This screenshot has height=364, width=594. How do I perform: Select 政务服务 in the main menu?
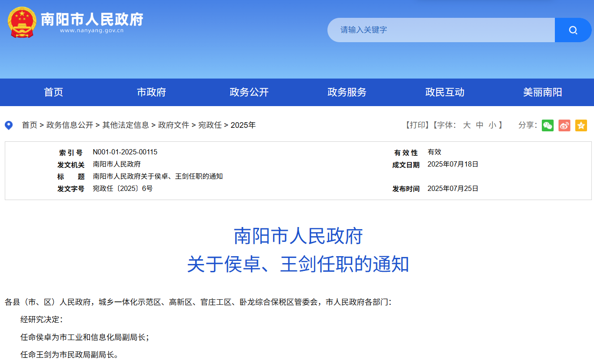347,92
